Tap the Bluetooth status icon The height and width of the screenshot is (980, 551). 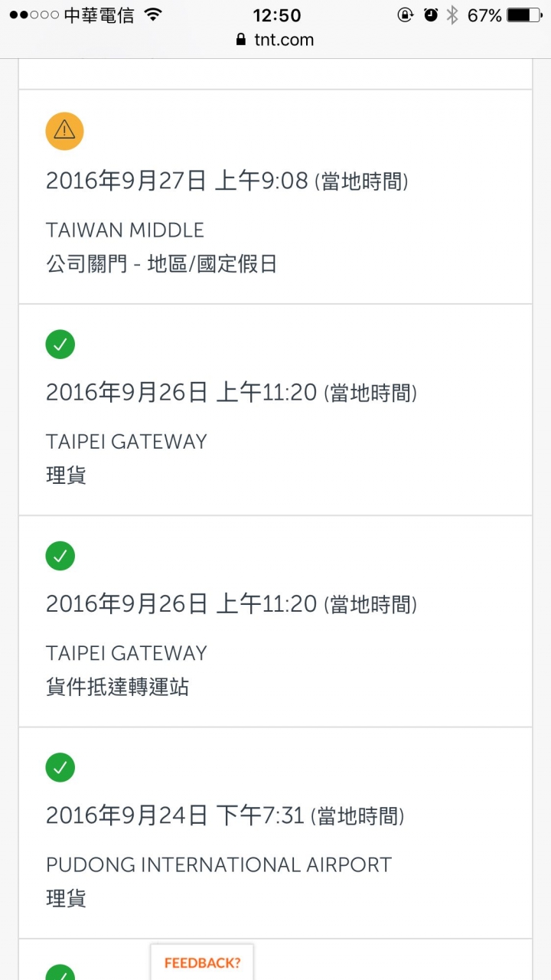point(452,15)
